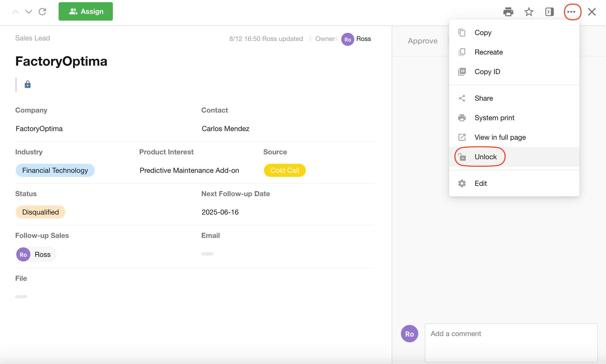Go to next record with down arrow
Screen dimensions: 606x364
(x=29, y=12)
